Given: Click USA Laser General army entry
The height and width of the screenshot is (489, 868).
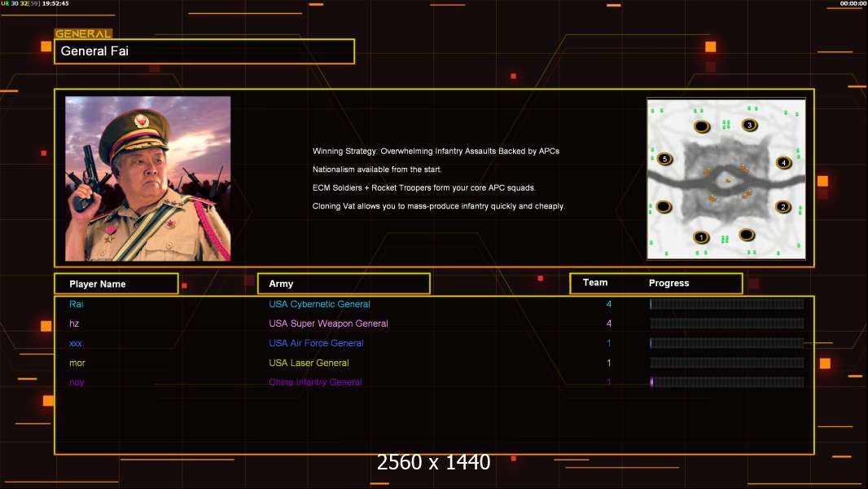Looking at the screenshot, I should (309, 363).
